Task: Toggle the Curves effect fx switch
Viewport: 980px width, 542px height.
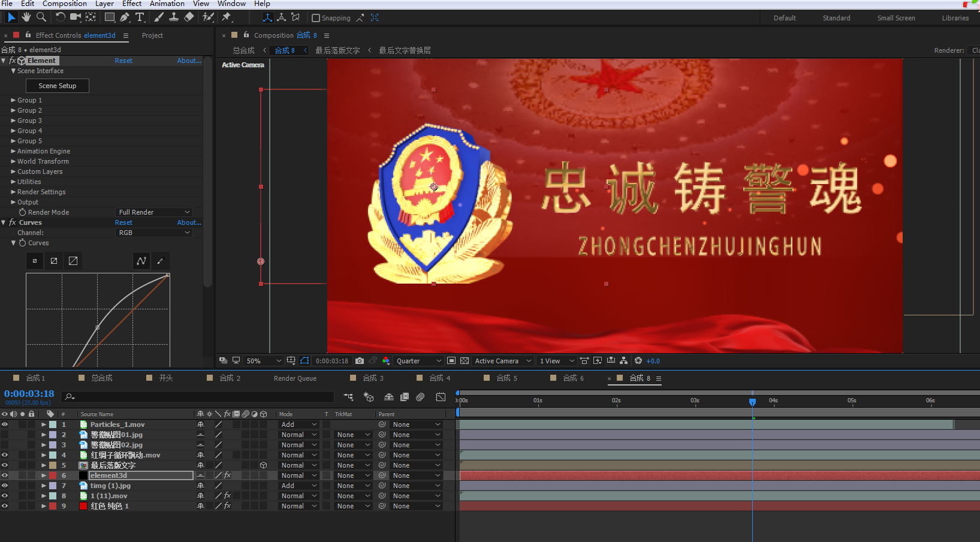Action: [x=13, y=222]
